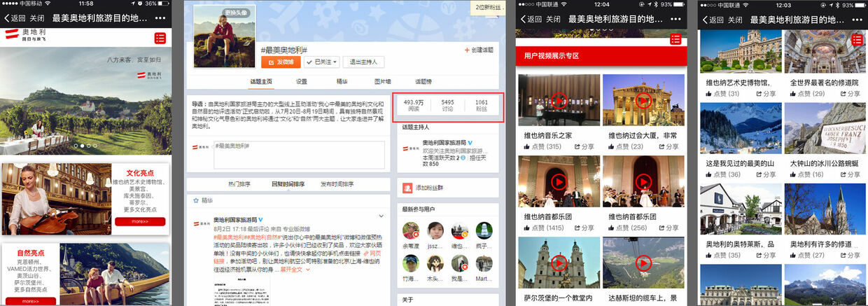Switch to 设置 tab

pyautogui.click(x=301, y=81)
